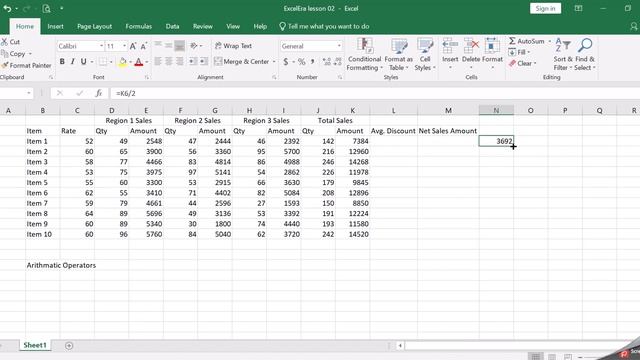Open Sort & Filter menu
This screenshot has height=360, width=640.
pyautogui.click(x=562, y=55)
